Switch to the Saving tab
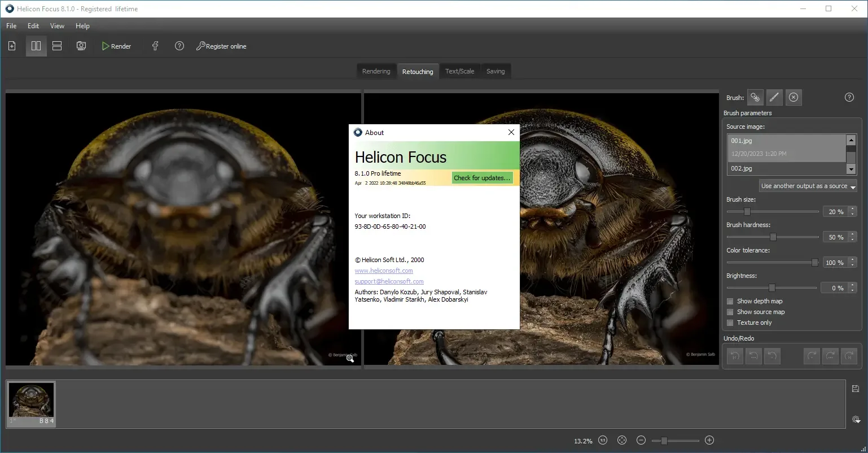The width and height of the screenshot is (868, 453). tap(496, 71)
